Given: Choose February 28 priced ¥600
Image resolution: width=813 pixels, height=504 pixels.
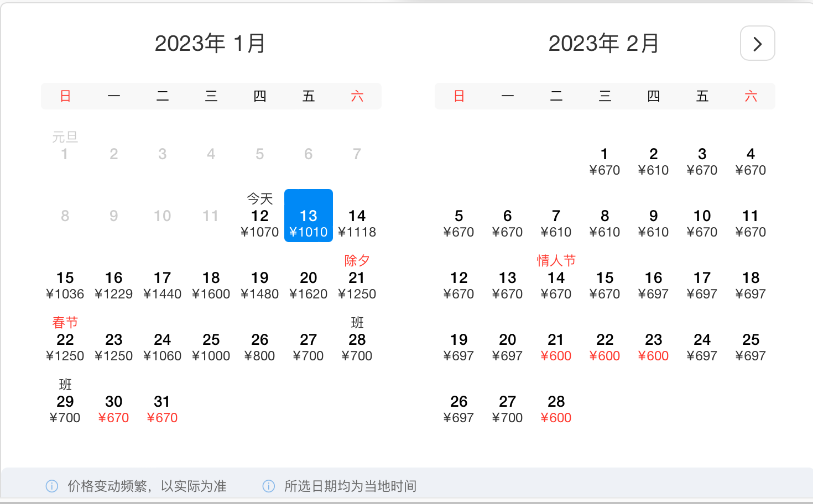Looking at the screenshot, I should pos(556,409).
